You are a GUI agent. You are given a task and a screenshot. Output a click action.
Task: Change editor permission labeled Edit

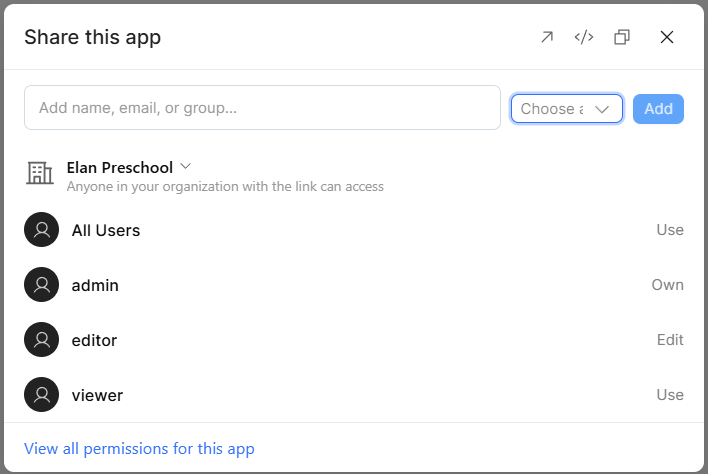(670, 339)
